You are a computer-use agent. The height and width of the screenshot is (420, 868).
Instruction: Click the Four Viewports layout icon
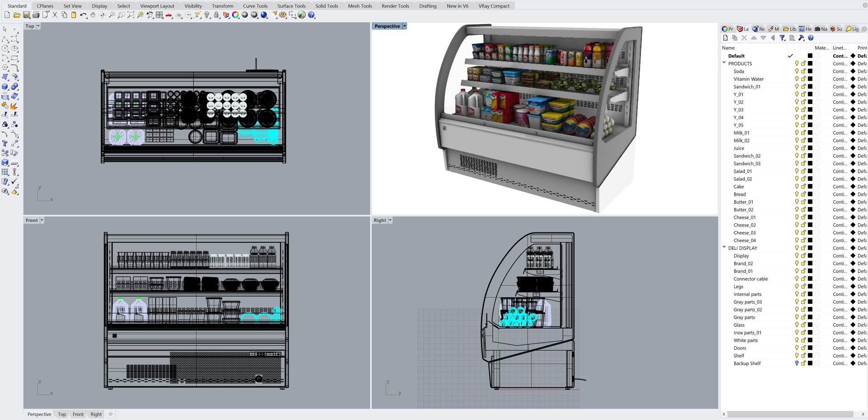(159, 15)
